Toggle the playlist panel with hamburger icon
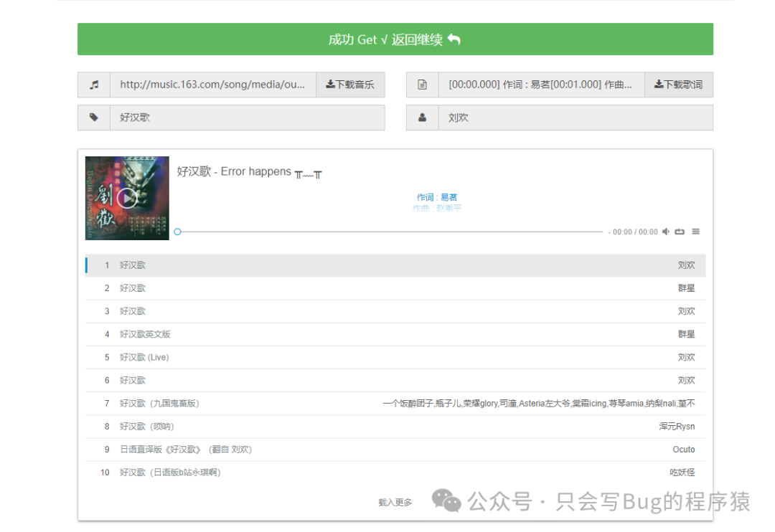This screenshot has width=775, height=532. point(695,232)
